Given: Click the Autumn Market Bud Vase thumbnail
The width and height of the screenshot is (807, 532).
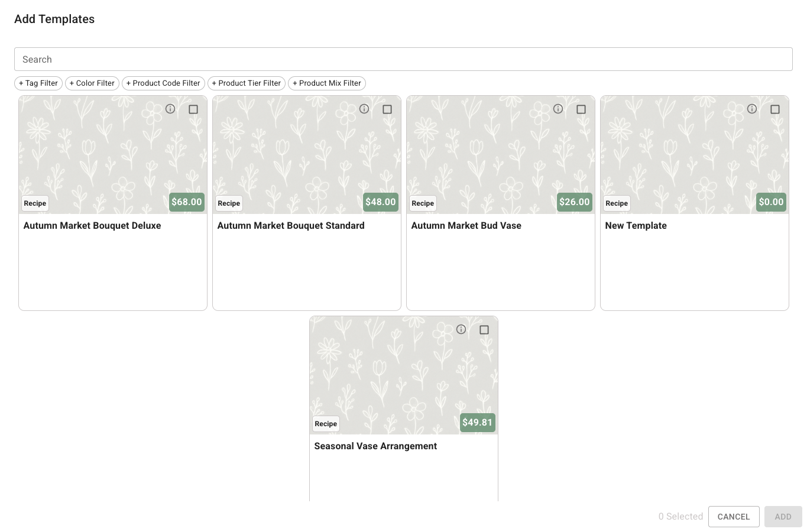Looking at the screenshot, I should pyautogui.click(x=501, y=155).
